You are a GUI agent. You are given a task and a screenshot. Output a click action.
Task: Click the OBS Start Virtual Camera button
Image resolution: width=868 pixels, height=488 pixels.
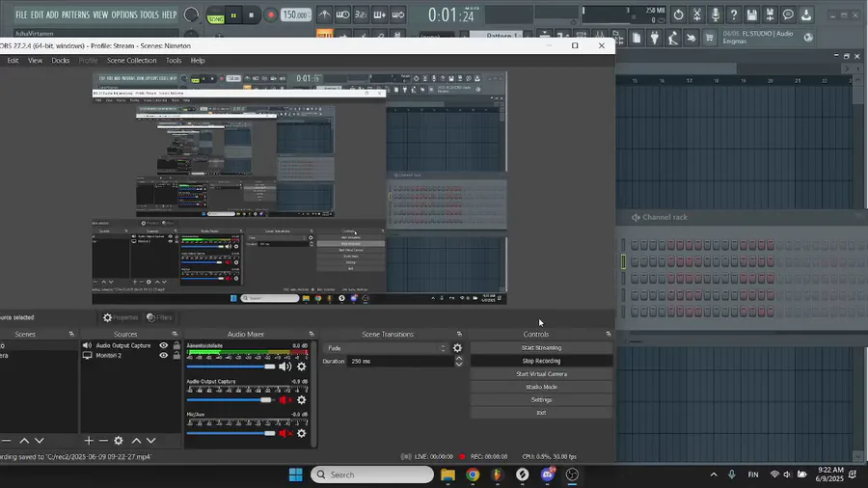[x=541, y=374]
